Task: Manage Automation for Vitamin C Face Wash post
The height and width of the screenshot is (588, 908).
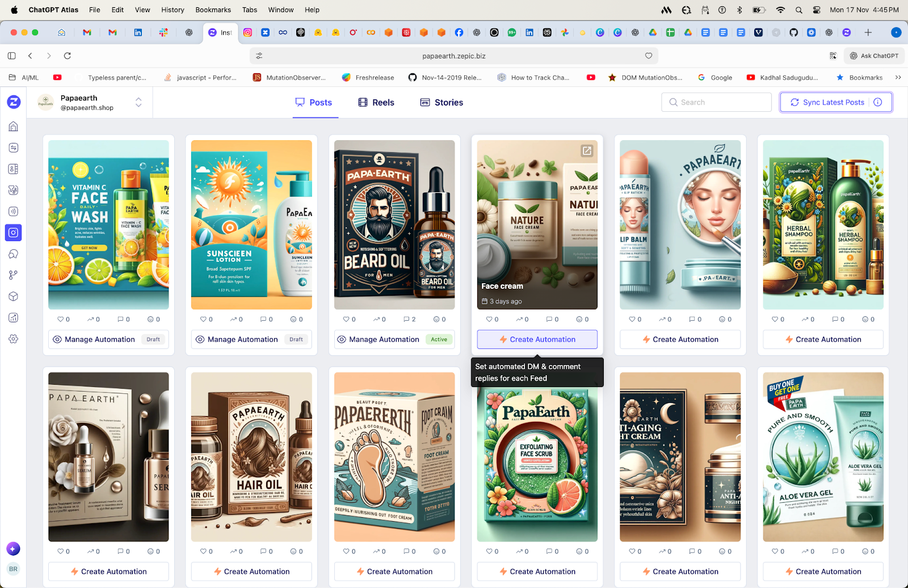Action: (x=108, y=339)
